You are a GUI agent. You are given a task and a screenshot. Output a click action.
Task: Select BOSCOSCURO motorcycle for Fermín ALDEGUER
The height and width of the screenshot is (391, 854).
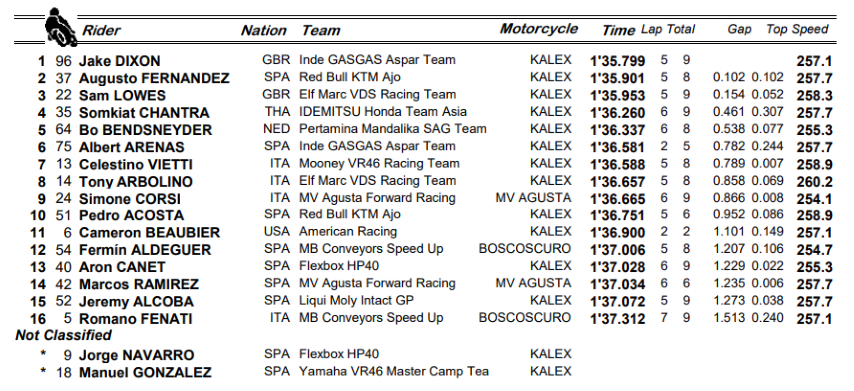(x=524, y=249)
